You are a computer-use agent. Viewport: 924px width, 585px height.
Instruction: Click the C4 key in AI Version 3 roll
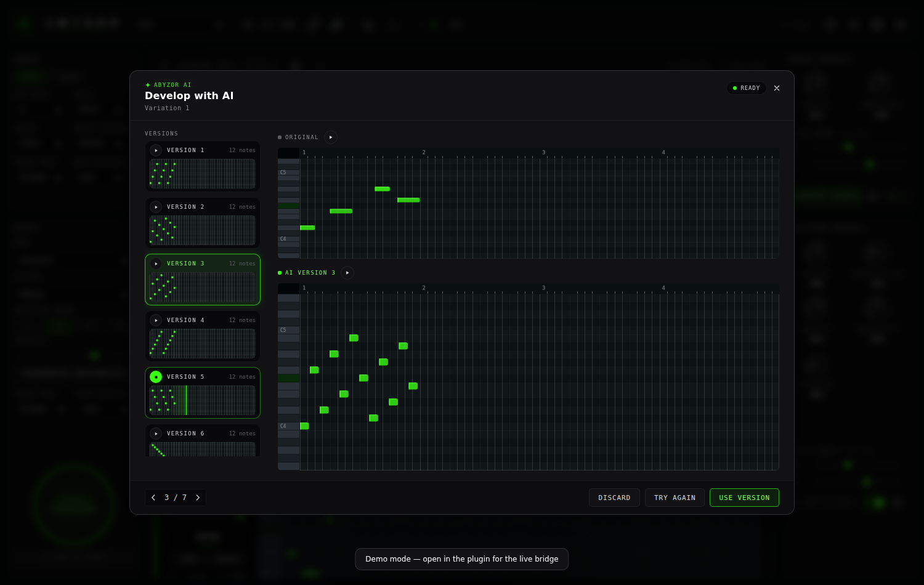point(288,426)
